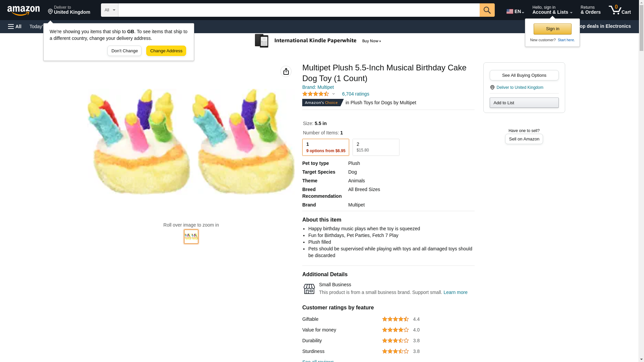Open Returns & Orders

590,10
